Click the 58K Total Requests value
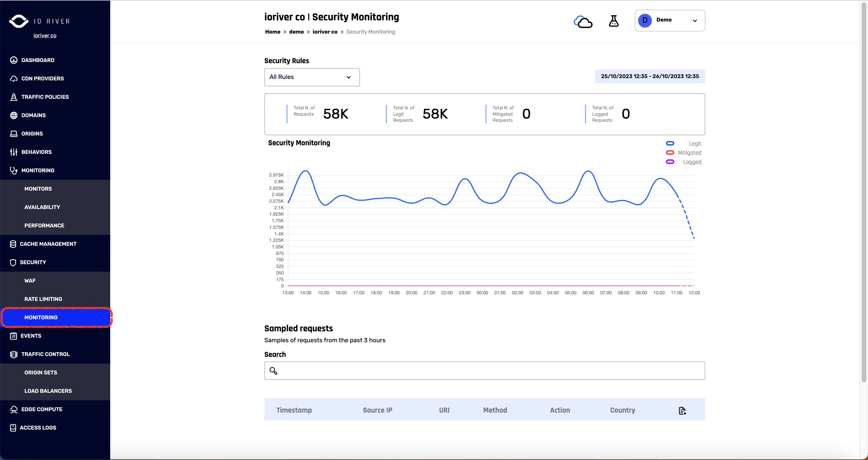 (x=336, y=114)
